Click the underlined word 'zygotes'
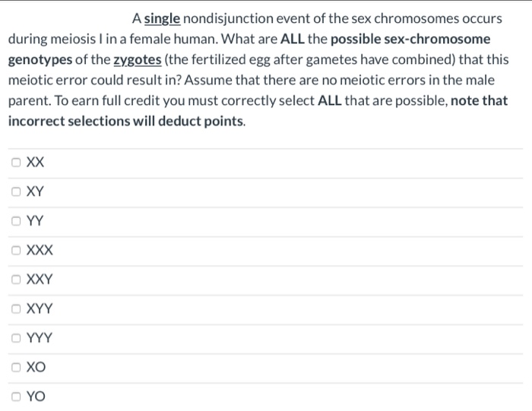Image resolution: width=532 pixels, height=411 pixels. 138,60
